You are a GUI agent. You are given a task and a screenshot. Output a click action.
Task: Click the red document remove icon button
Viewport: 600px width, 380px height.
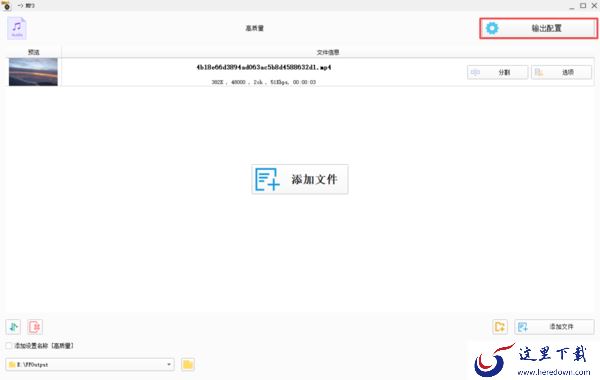pos(35,327)
